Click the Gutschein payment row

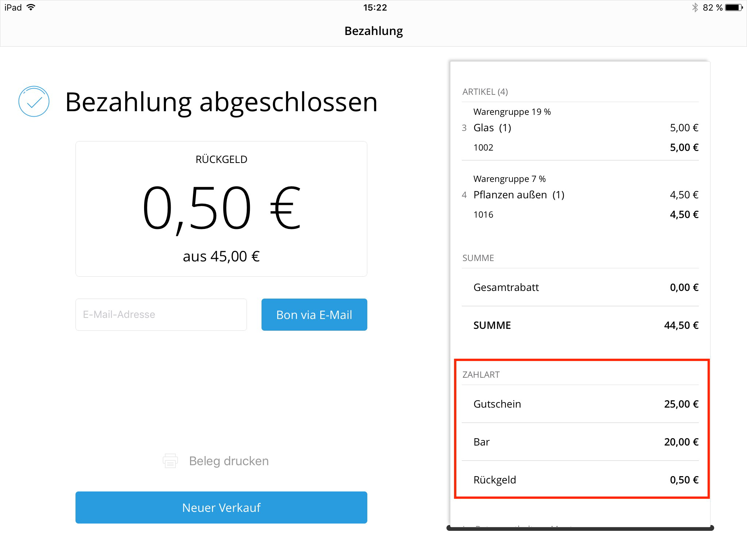580,404
